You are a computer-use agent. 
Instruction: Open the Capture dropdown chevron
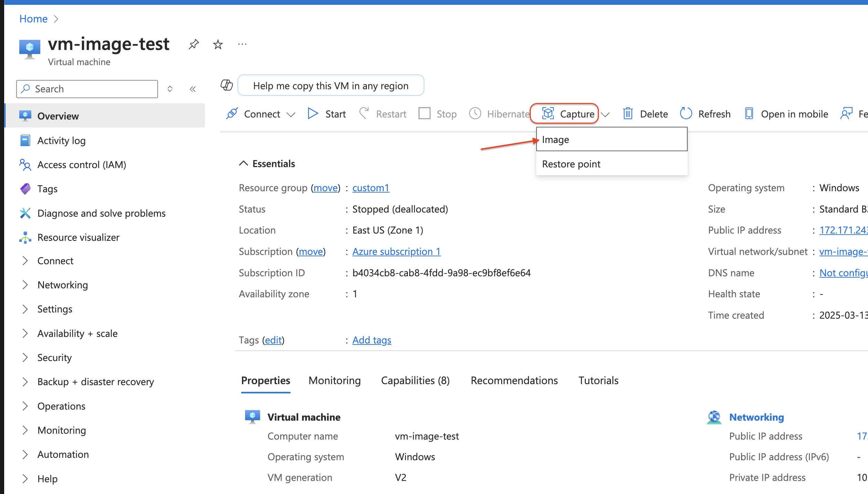(x=605, y=114)
